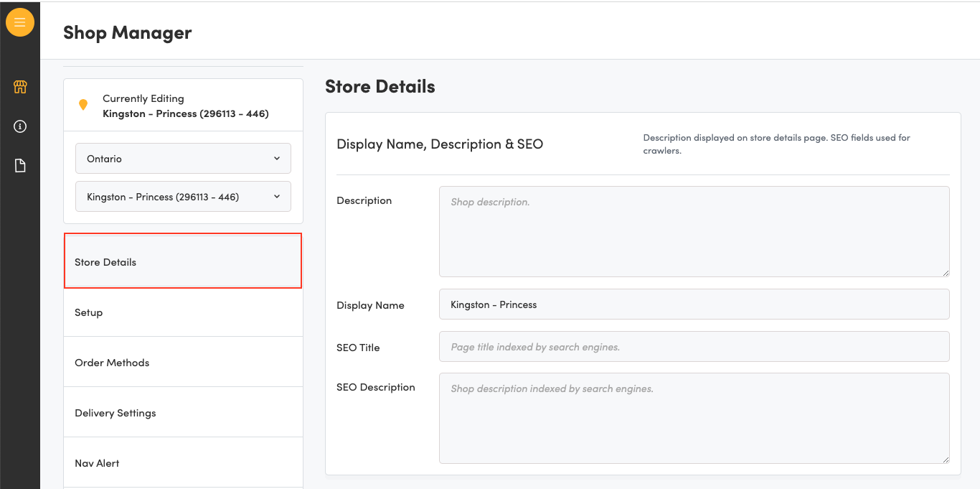Expand the Ontario province dropdown

coord(183,159)
